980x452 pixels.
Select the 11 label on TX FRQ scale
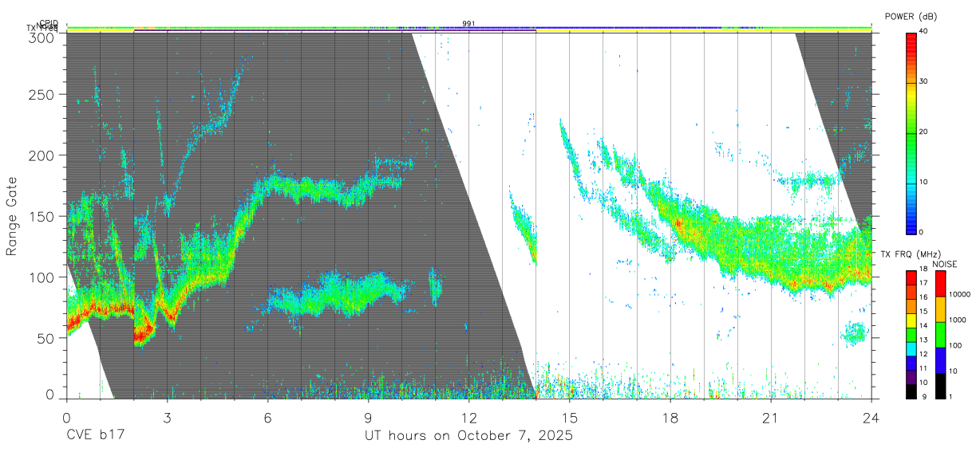(923, 369)
